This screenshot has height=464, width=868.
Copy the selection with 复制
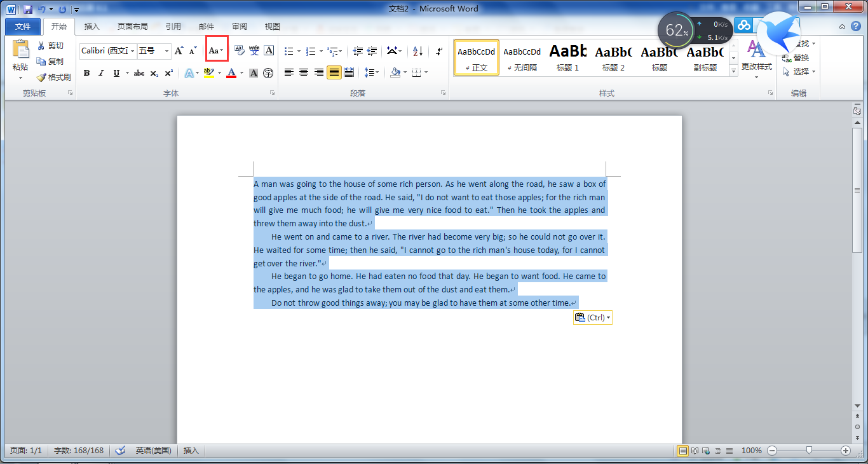coord(50,62)
